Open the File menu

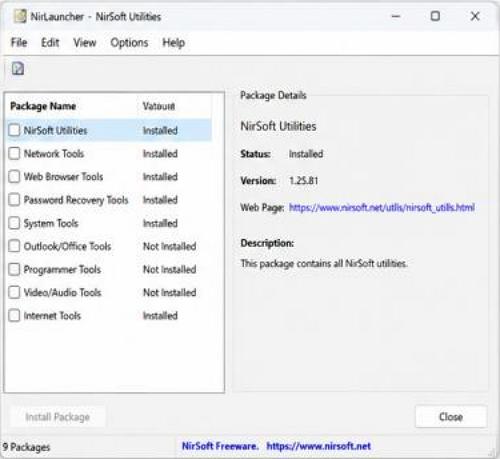19,42
